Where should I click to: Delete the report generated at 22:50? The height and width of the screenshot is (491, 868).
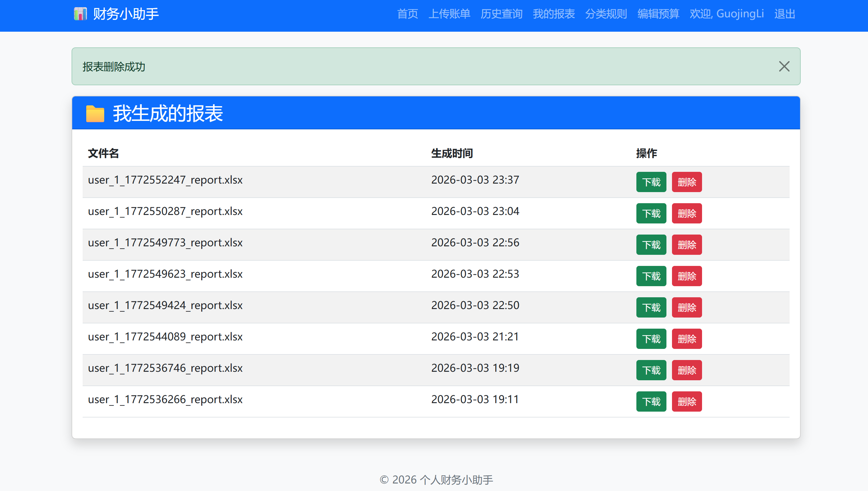point(687,307)
